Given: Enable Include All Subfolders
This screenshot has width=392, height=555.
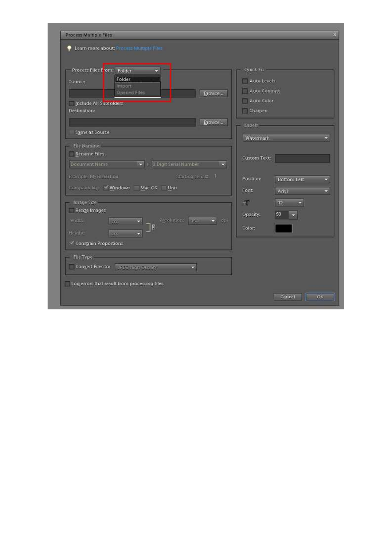Looking at the screenshot, I should click(x=72, y=103).
